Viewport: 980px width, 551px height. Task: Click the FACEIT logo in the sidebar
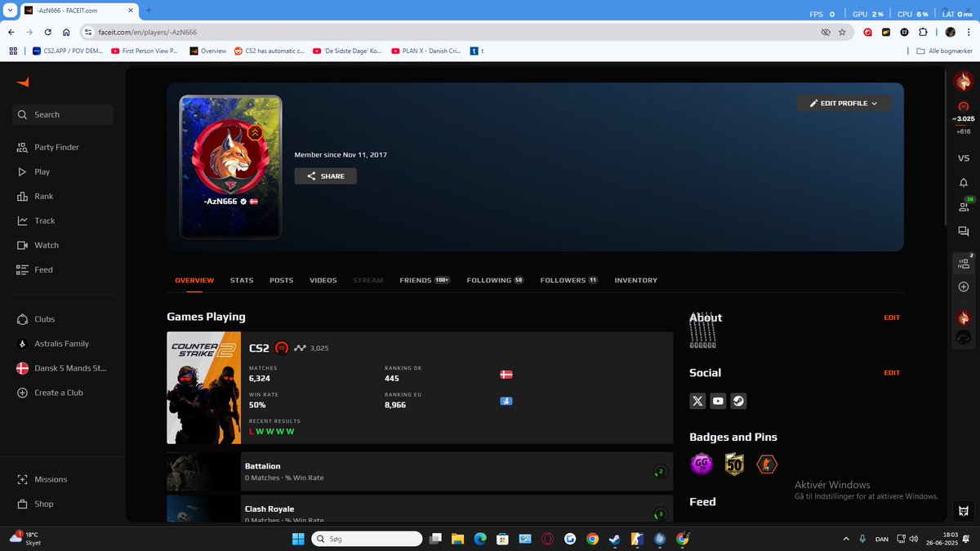pos(23,82)
